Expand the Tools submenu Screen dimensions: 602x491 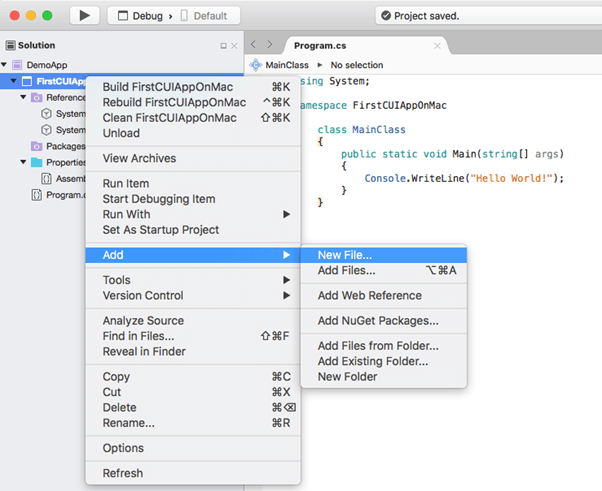click(x=193, y=280)
